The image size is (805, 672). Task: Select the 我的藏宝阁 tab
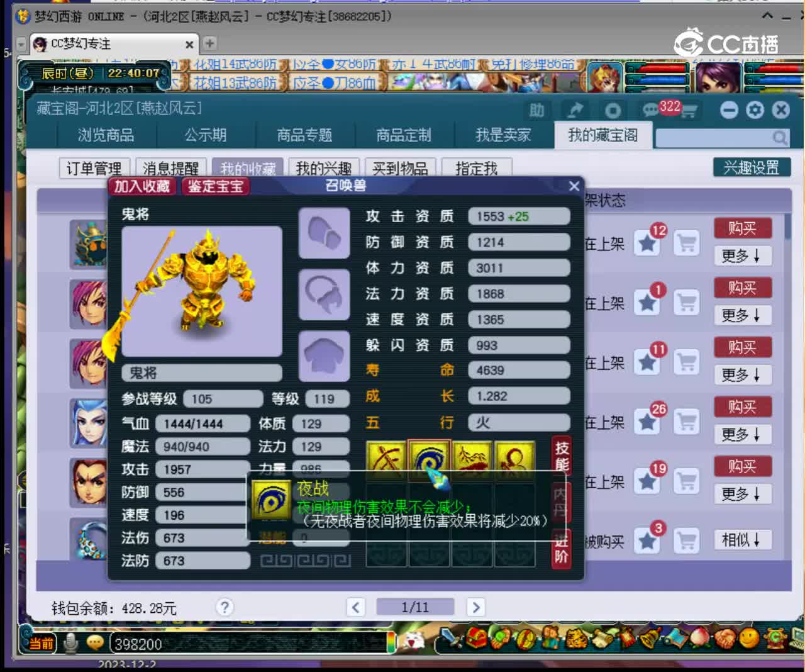pyautogui.click(x=603, y=135)
